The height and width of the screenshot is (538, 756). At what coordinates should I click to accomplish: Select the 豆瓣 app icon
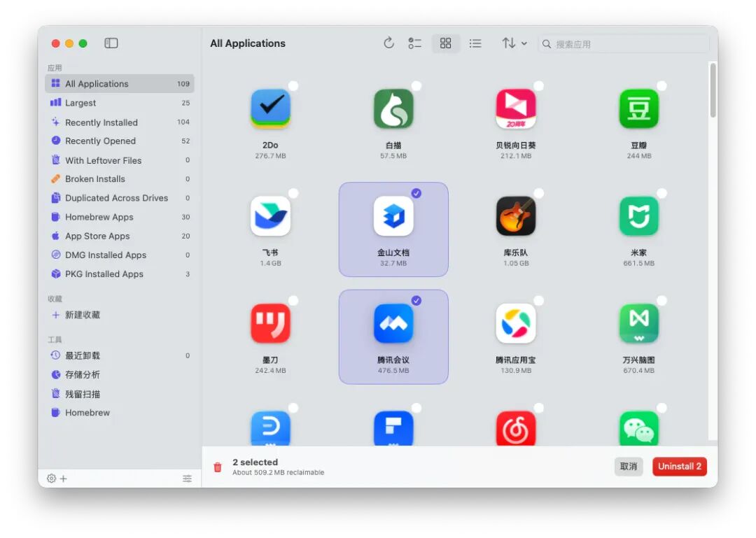(x=639, y=108)
